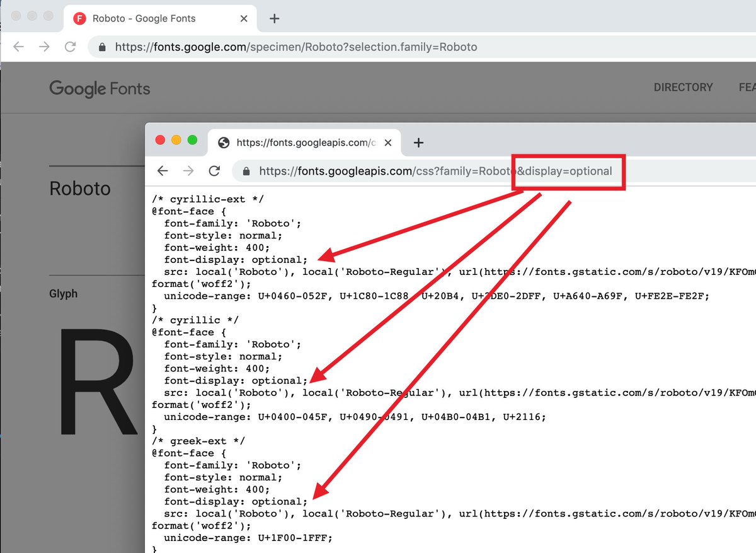Click 'unicode-range: U+1F00-1FFF;' line
Screen dimensions: 756x553
click(248, 538)
